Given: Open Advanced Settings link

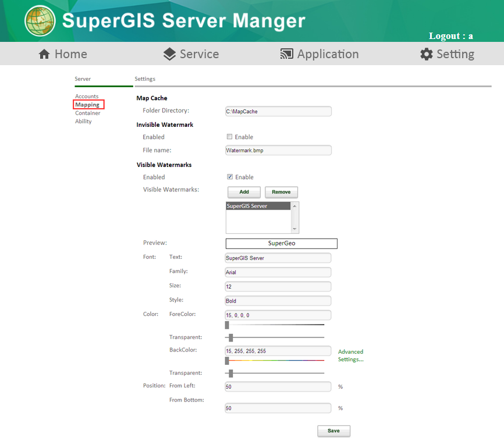Looking at the screenshot, I should [351, 355].
